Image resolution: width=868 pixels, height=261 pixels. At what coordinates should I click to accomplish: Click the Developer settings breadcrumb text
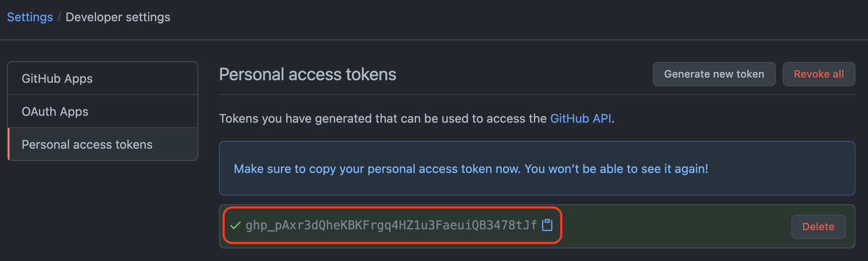point(118,17)
